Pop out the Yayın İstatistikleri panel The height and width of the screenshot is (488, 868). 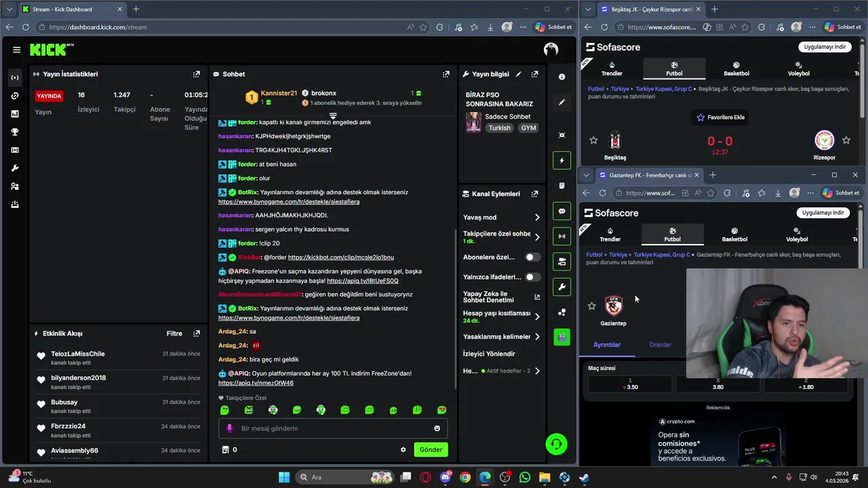pos(197,74)
